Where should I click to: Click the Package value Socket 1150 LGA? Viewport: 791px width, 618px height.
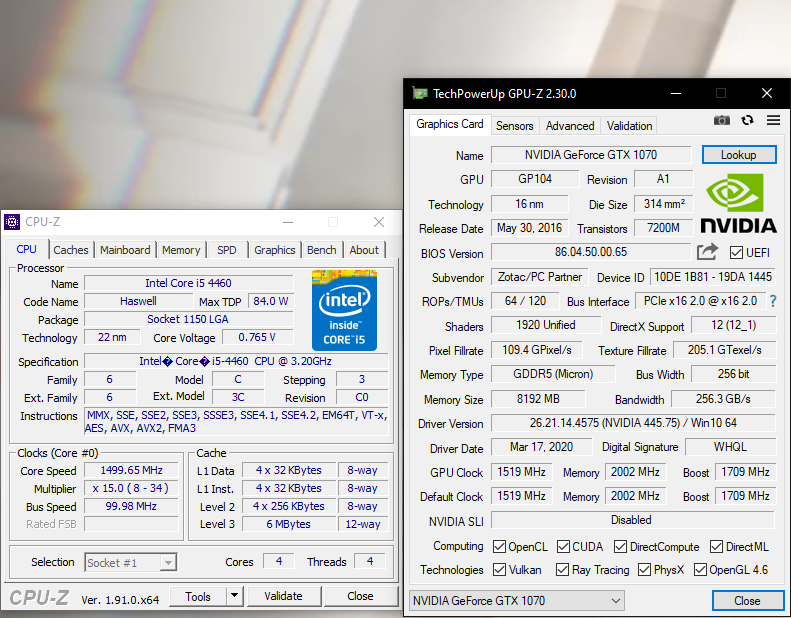click(x=189, y=319)
